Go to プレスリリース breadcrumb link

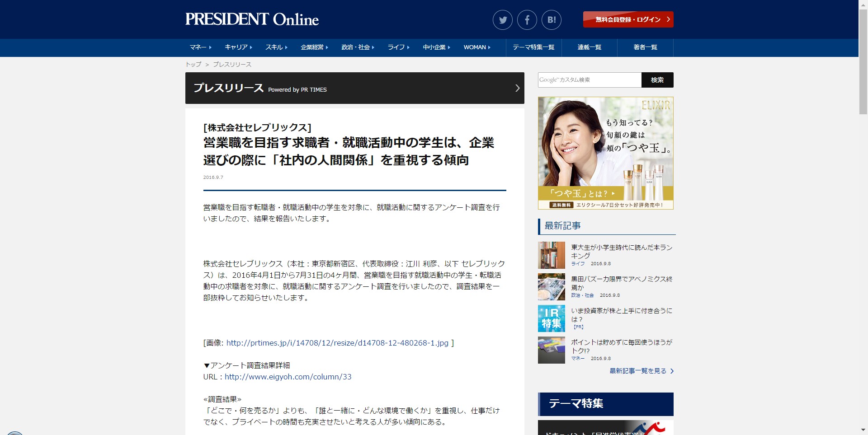click(x=232, y=65)
